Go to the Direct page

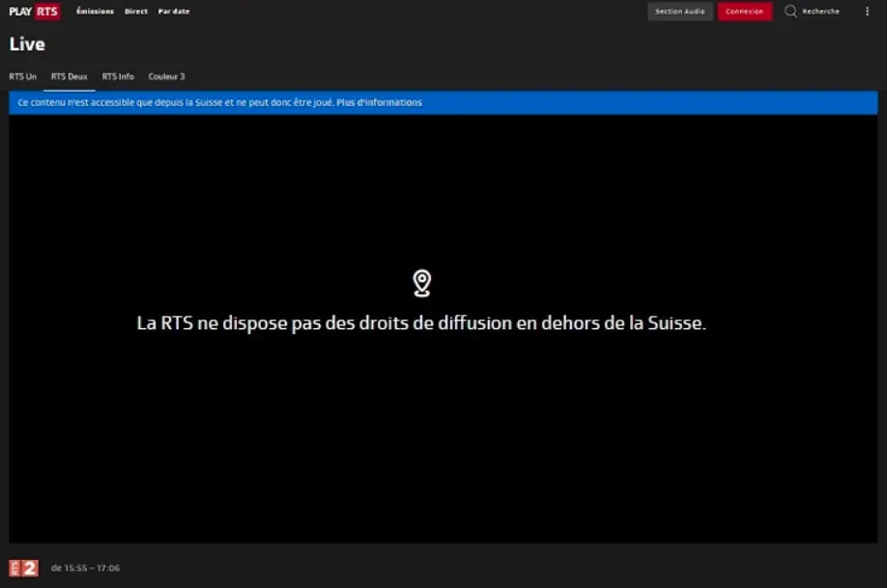pyautogui.click(x=136, y=12)
